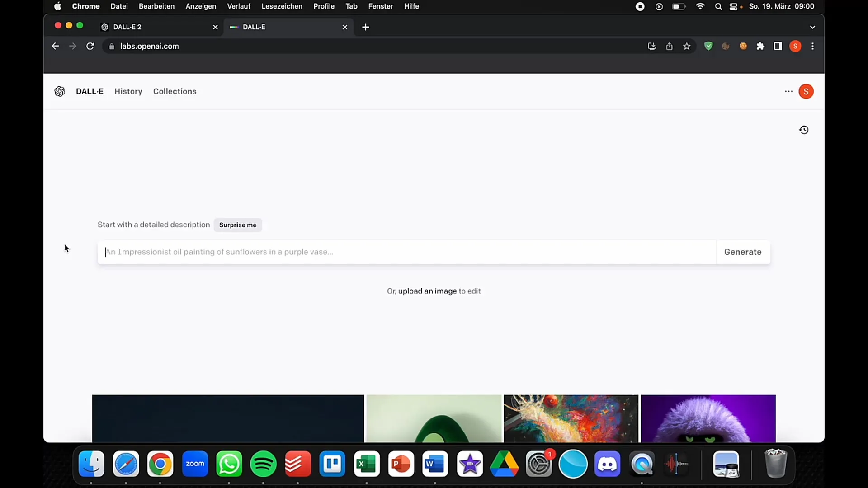Click the Surprise me button
The width and height of the screenshot is (868, 488).
click(x=237, y=225)
